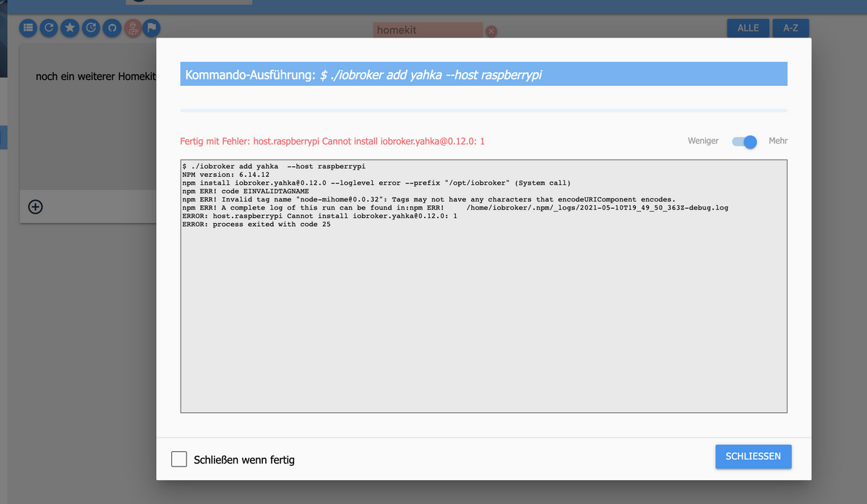The height and width of the screenshot is (504, 867).
Task: Click the refresh adapters icon
Action: coord(48,28)
